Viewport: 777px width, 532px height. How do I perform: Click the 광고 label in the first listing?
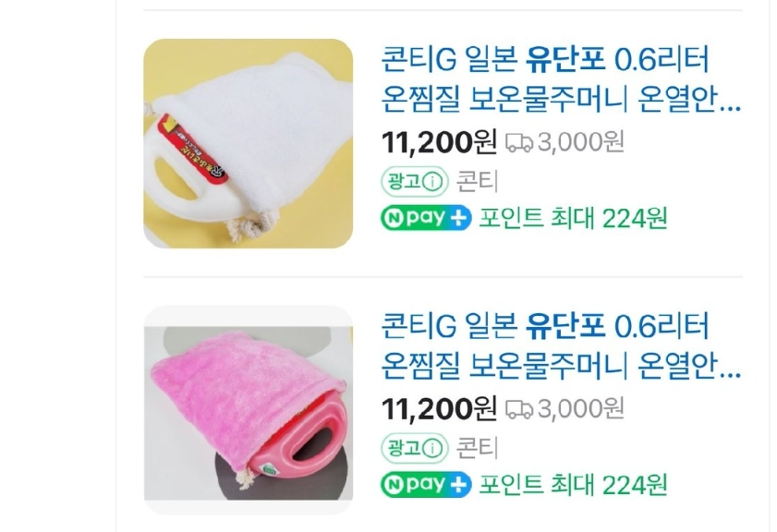405,182
